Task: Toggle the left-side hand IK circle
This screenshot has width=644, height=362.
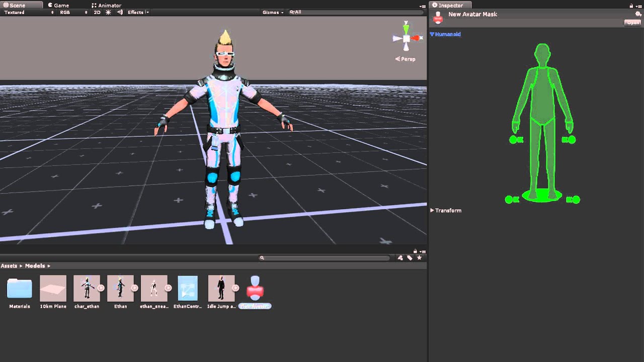Action: 513,140
